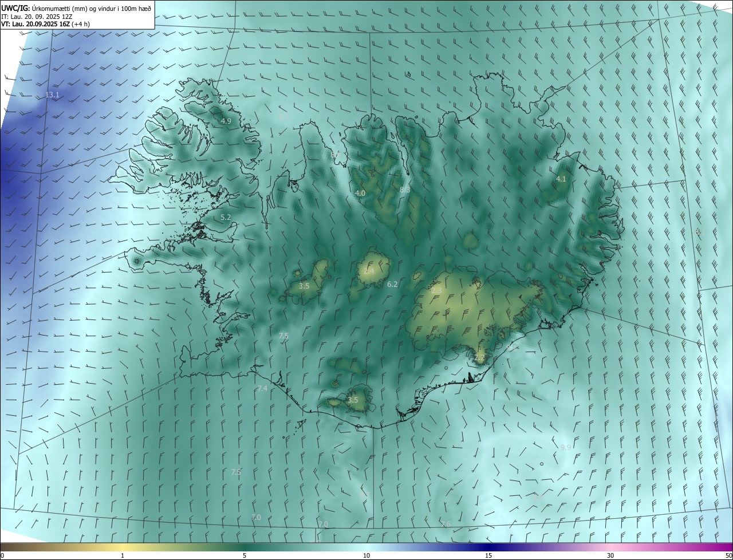Select the 2.3 value on Vatnajökull
The width and height of the screenshot is (733, 560).
(436, 291)
